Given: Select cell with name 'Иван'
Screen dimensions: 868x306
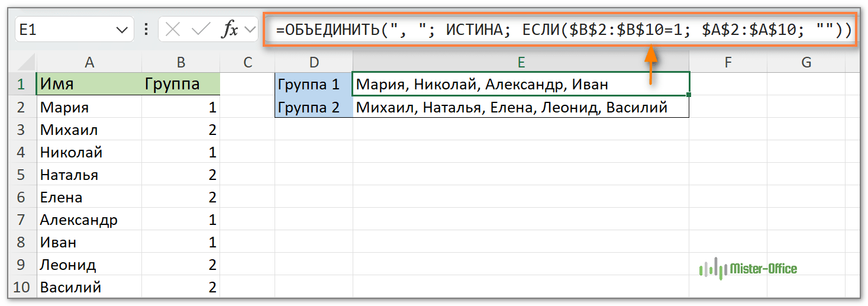Looking at the screenshot, I should click(x=89, y=242).
